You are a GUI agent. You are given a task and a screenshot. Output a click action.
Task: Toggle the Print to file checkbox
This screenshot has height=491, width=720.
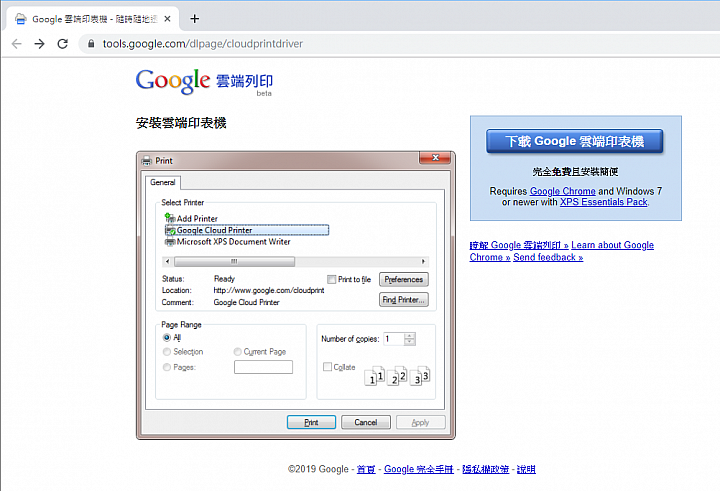(x=332, y=279)
